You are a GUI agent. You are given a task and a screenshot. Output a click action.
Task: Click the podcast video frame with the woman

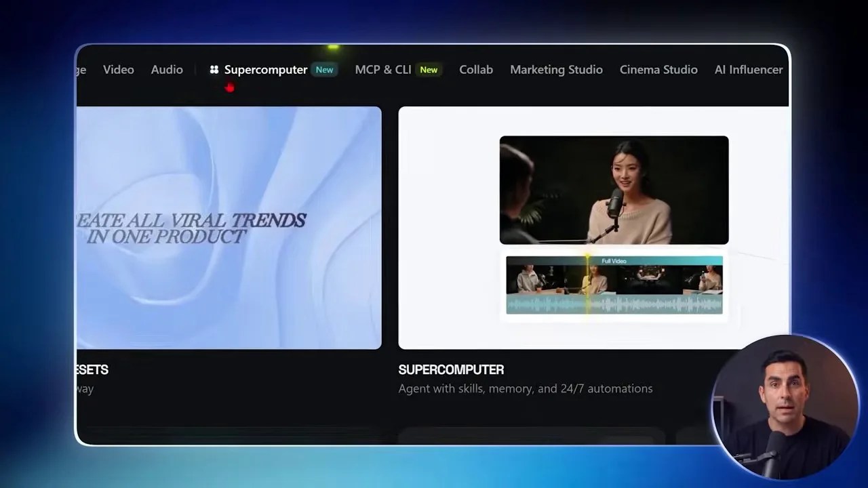click(614, 190)
